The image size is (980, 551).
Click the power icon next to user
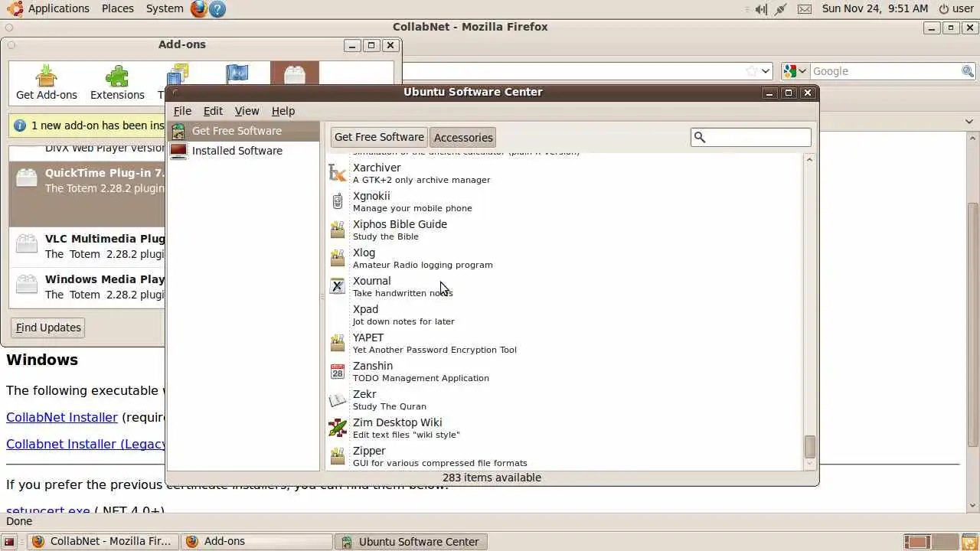tap(943, 9)
